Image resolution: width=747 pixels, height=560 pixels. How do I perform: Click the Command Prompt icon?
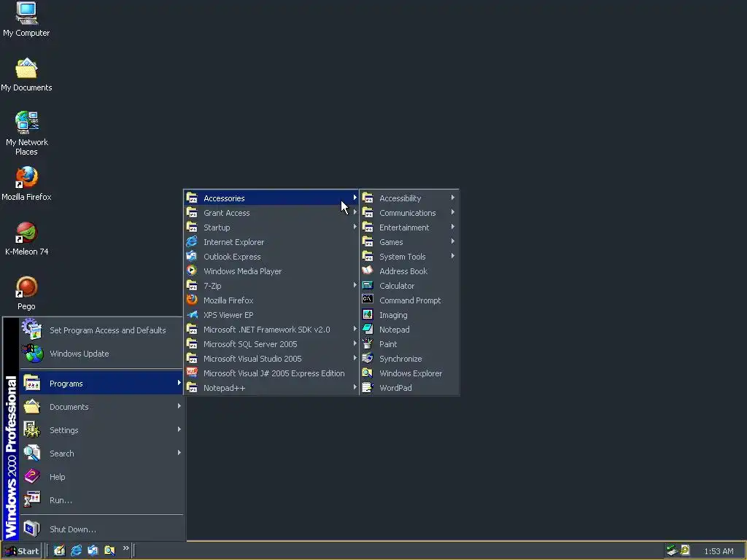tap(368, 300)
